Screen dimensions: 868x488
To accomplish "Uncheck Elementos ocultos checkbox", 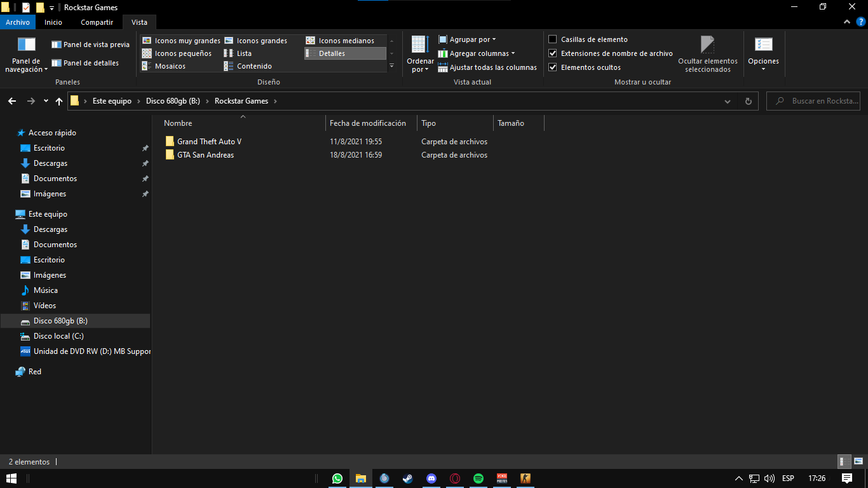I will 553,67.
